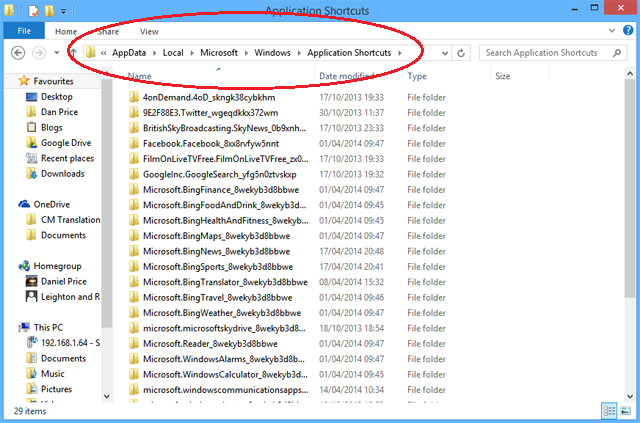Screen dimensions: 640x423
Task: Select the GoogleInc.GoogleSearch folder icon
Action: 133,174
